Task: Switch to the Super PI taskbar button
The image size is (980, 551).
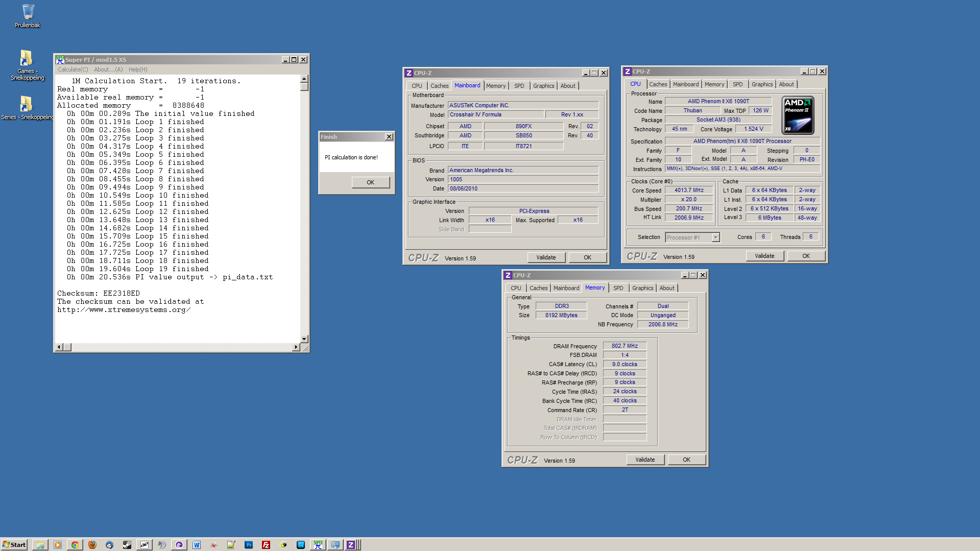Action: pyautogui.click(x=318, y=545)
